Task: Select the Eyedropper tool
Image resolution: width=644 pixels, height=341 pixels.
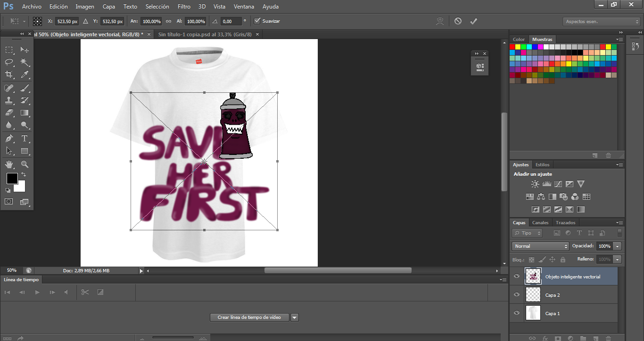Action: tap(25, 74)
